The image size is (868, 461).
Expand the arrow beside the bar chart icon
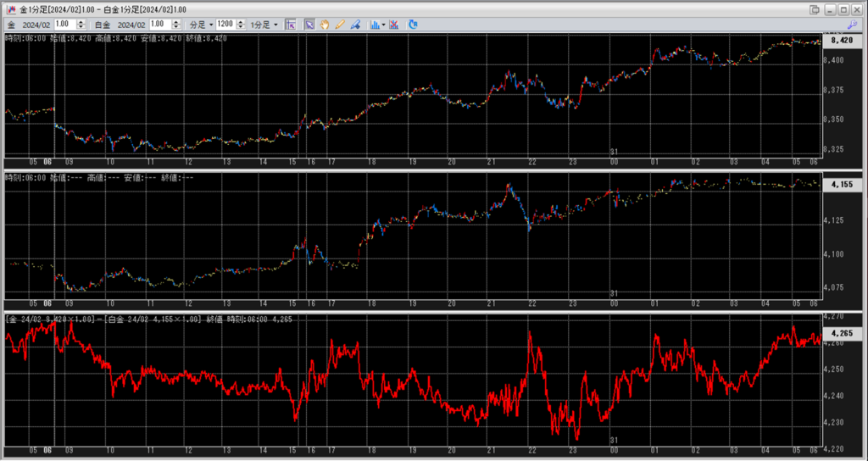(383, 25)
